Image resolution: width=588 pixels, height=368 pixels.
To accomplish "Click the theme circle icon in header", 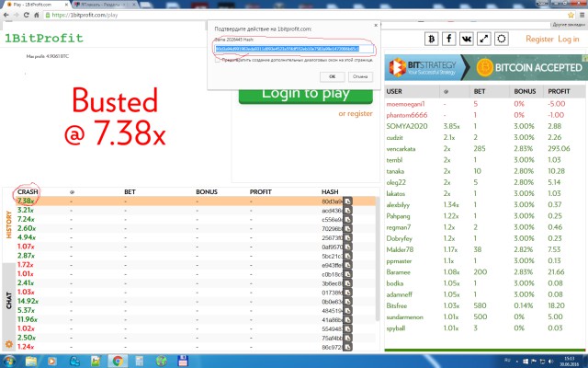I will [502, 39].
